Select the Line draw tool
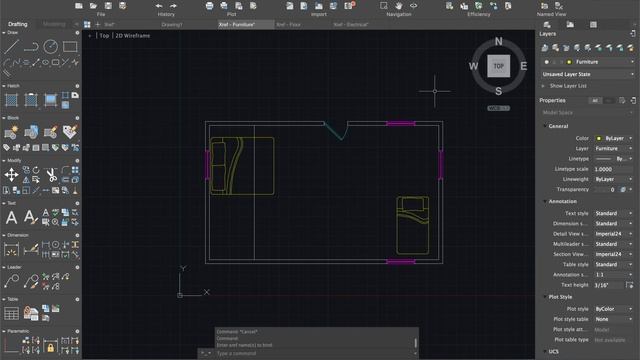This screenshot has height=360, width=640. [11, 47]
